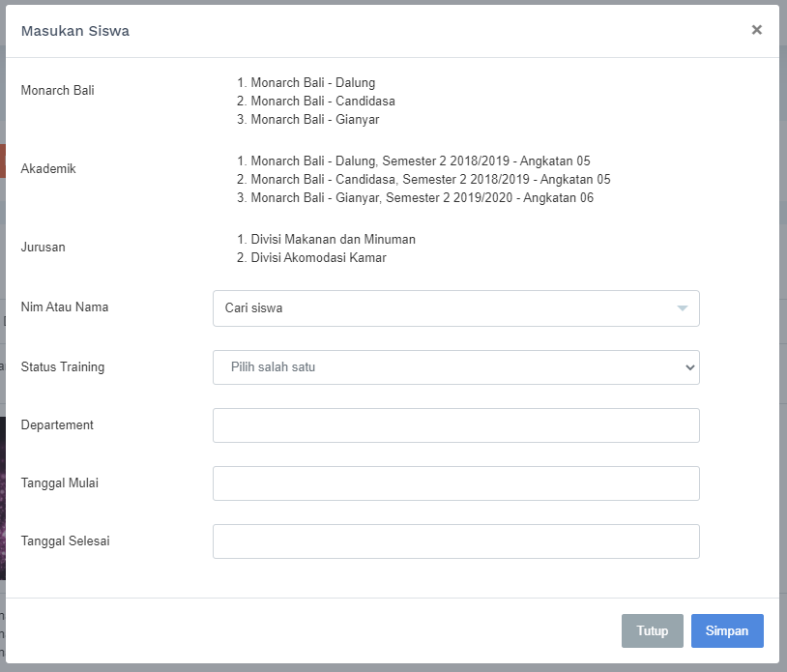This screenshot has width=787, height=672.
Task: Click the arrow icon in Cari siswa field
Action: pyautogui.click(x=682, y=308)
